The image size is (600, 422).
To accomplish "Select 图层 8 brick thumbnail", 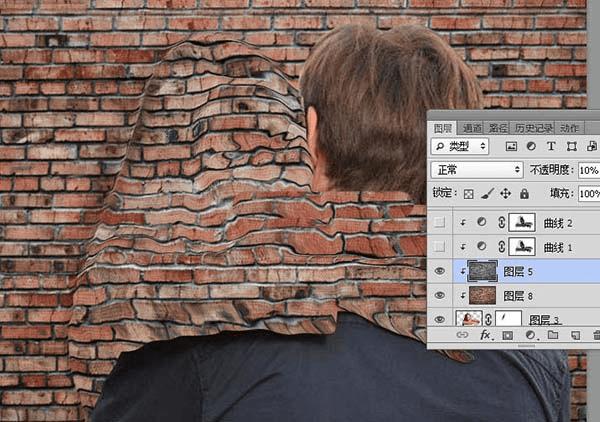I will (483, 295).
